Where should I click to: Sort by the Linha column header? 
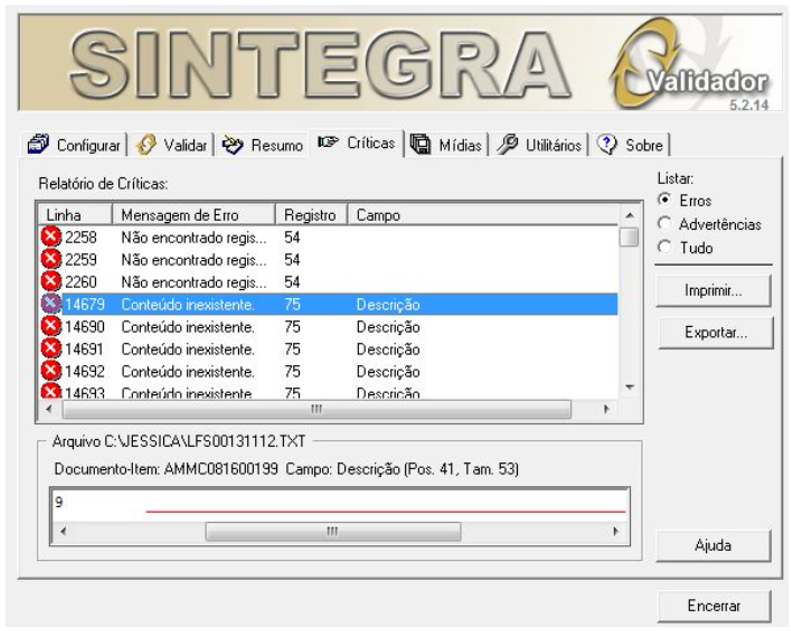(x=75, y=215)
